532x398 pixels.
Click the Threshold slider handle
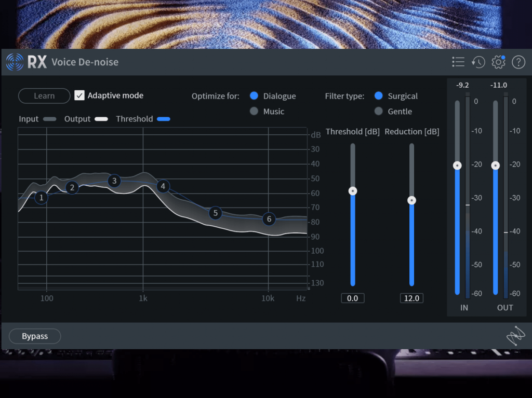[x=353, y=191]
